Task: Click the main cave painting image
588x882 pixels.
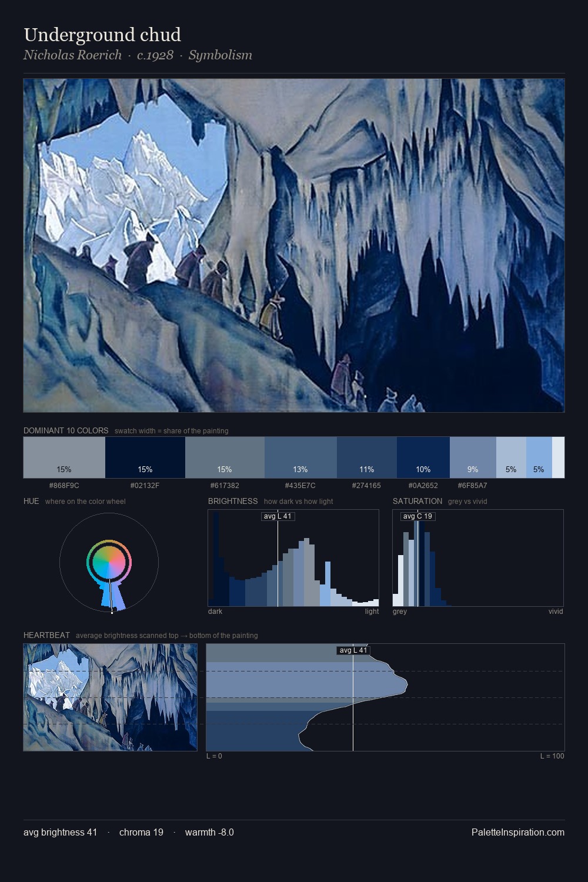Action: click(x=294, y=245)
